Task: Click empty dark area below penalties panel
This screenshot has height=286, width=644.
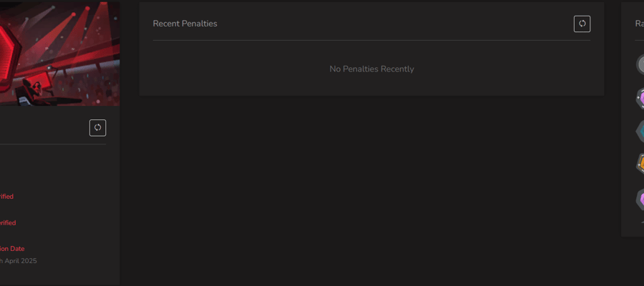Action: [x=371, y=189]
